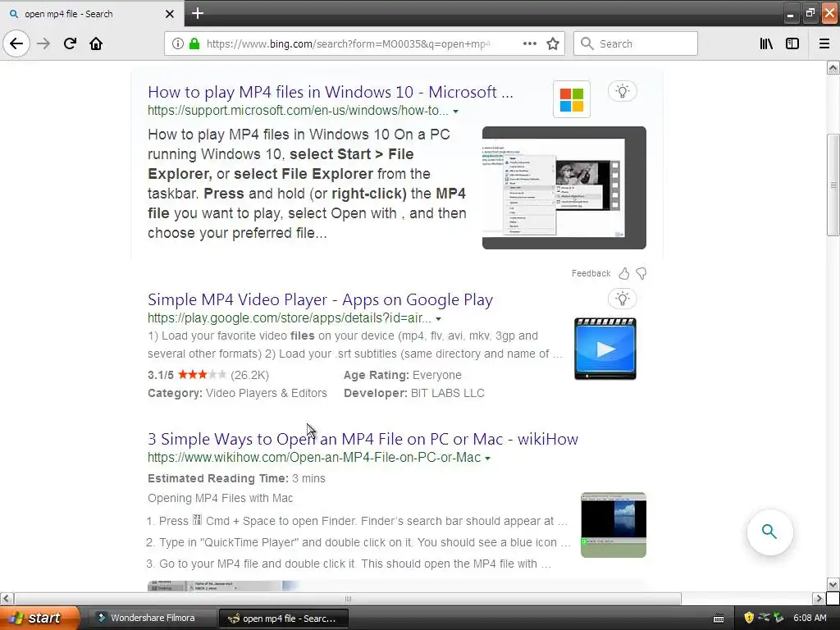Screen dimensions: 840x630
Task: Open the page actions three-dots menu
Action: [530, 43]
